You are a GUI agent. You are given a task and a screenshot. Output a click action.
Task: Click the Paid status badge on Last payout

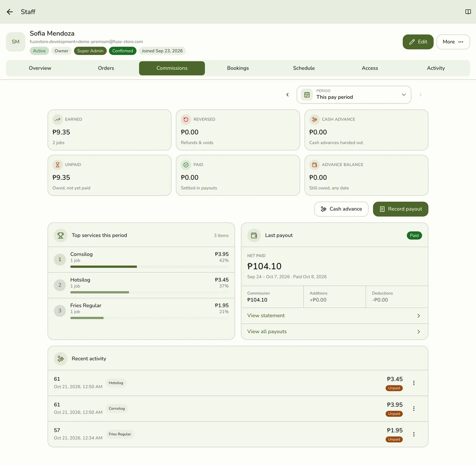pos(414,236)
